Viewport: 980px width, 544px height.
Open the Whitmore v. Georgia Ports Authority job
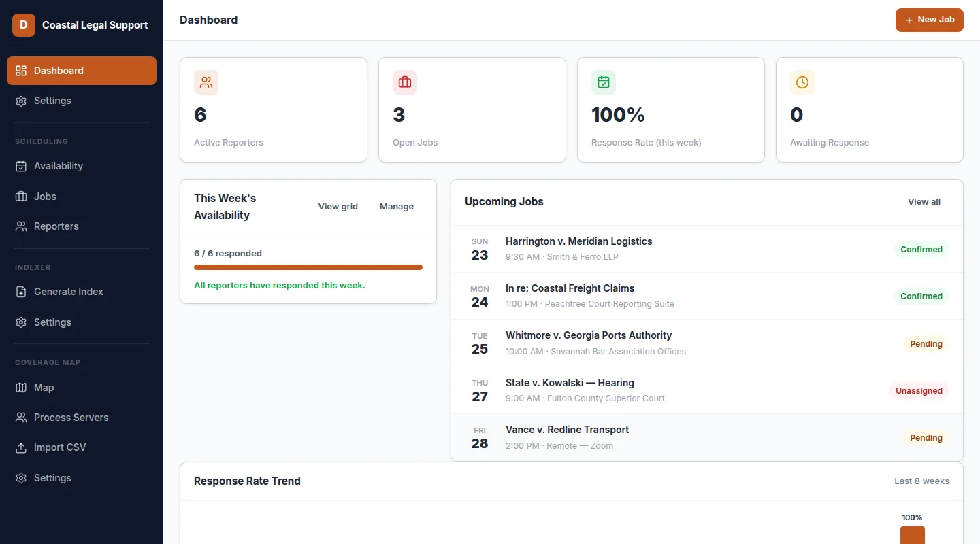tap(707, 343)
